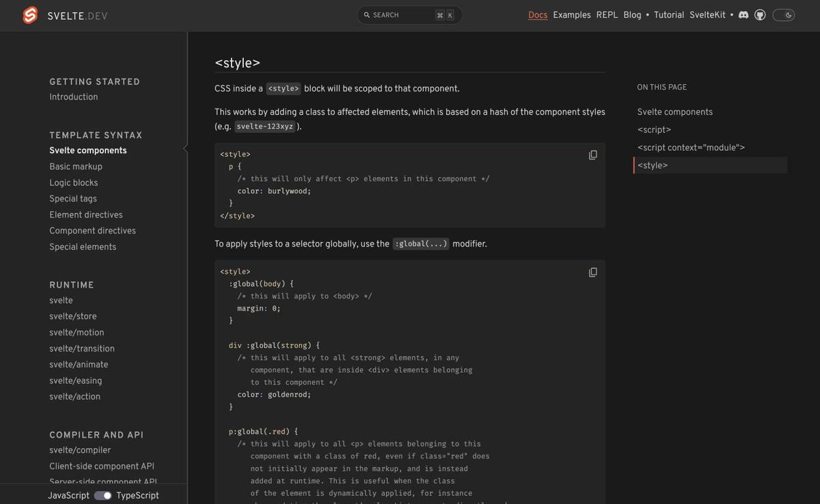Open svelte/action sidebar link
The image size is (820, 504).
(x=74, y=397)
